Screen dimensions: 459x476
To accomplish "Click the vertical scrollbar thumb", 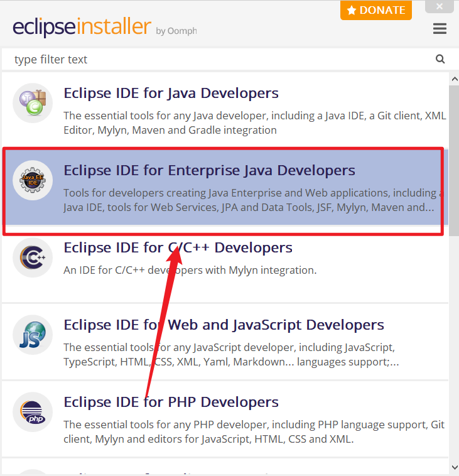I will tap(454, 161).
